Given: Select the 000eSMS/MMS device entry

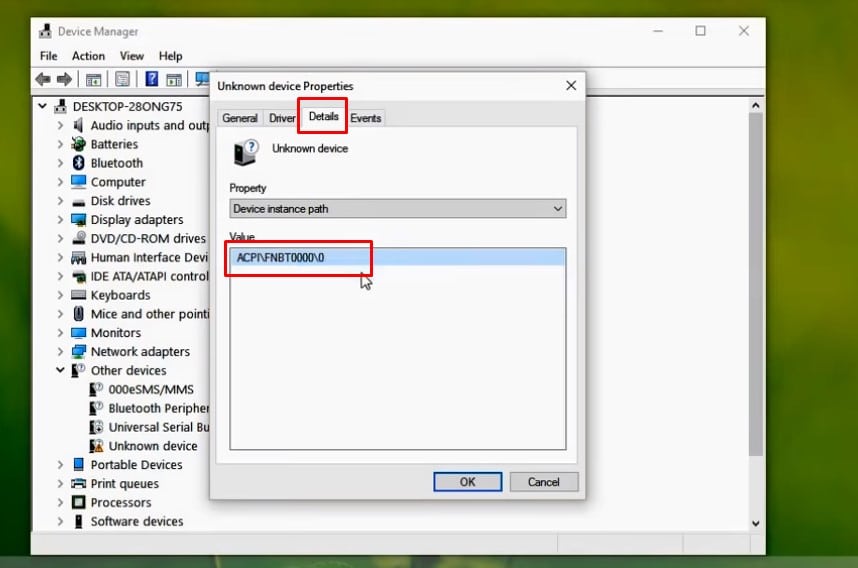Looking at the screenshot, I should click(151, 390).
